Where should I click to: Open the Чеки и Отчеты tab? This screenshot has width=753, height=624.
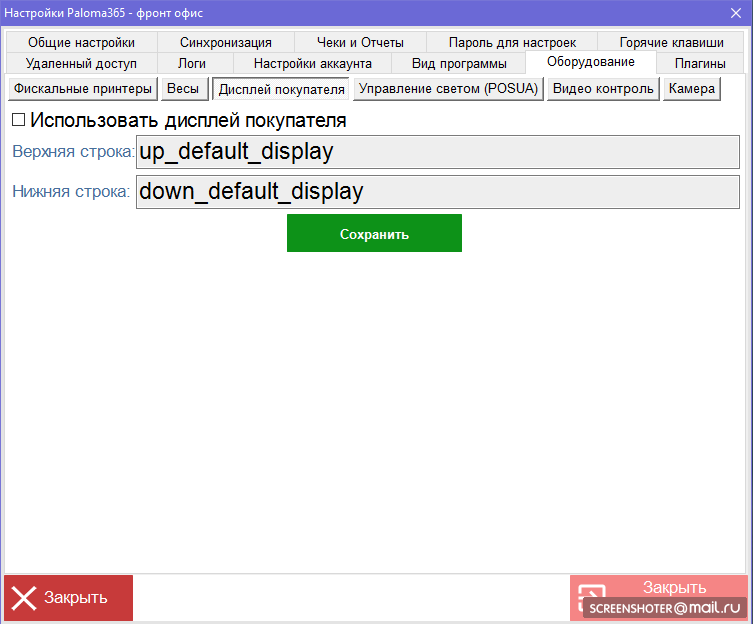pos(360,42)
